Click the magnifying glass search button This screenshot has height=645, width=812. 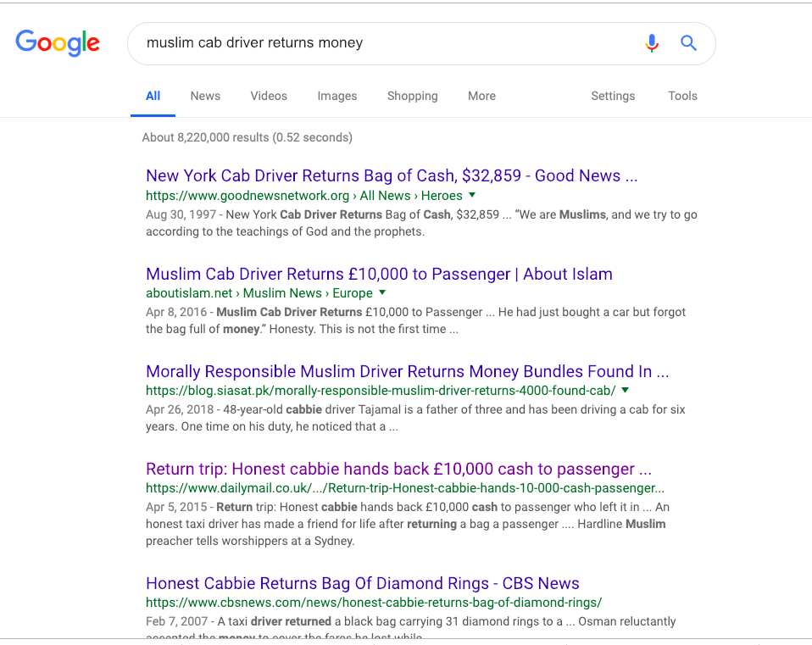(x=688, y=43)
